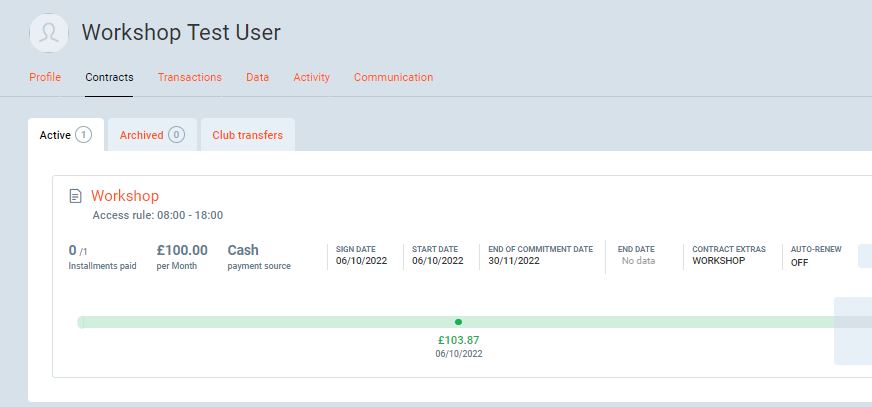Click the Auto-renew OFF status
Viewport: 872px width, 407px height.
(799, 262)
